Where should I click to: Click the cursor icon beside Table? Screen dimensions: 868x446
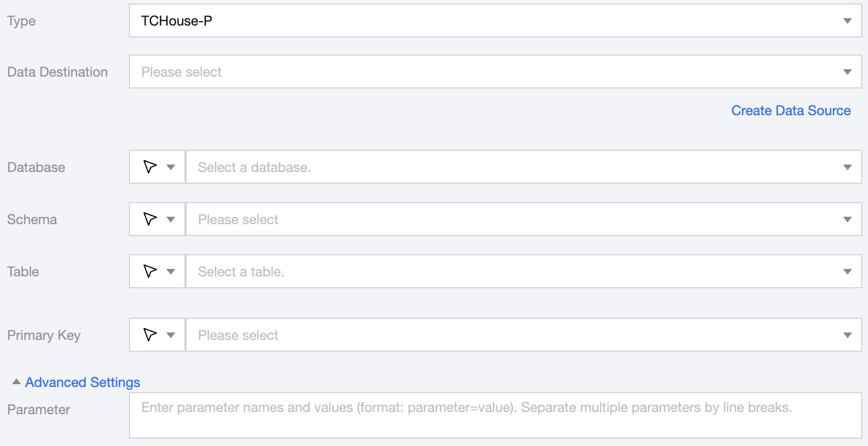click(x=150, y=271)
